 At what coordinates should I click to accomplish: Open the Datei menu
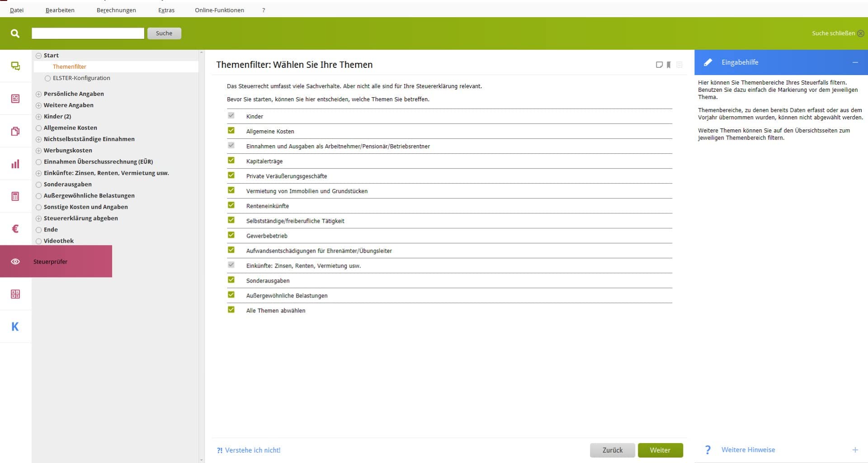point(17,10)
